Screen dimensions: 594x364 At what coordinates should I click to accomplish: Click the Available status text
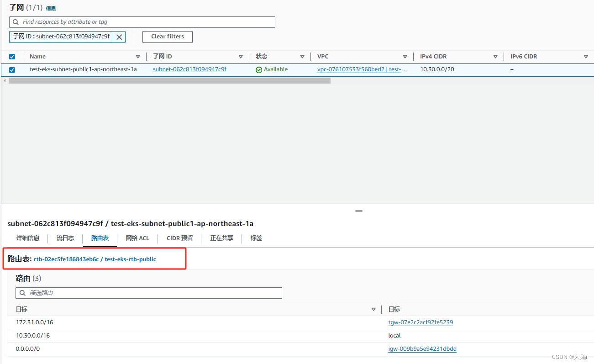(x=276, y=69)
